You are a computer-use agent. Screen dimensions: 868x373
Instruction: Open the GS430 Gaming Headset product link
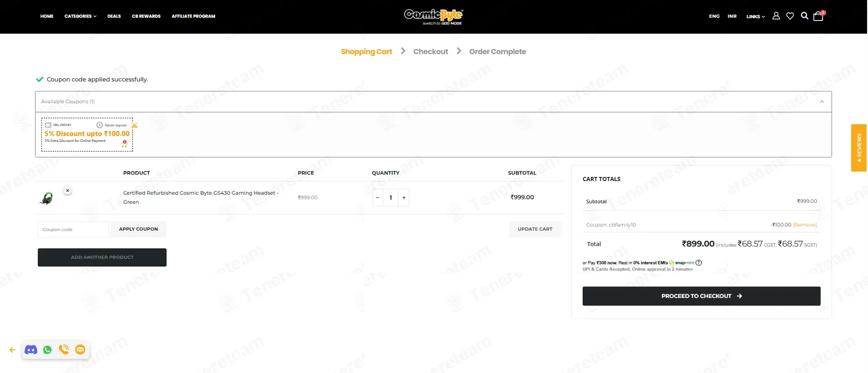201,197
